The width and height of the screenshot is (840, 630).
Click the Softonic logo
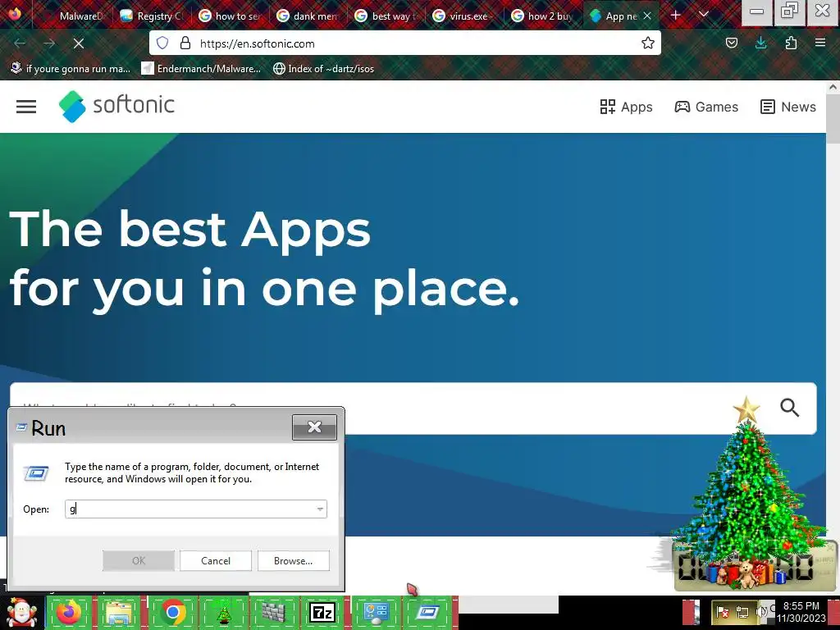click(116, 106)
